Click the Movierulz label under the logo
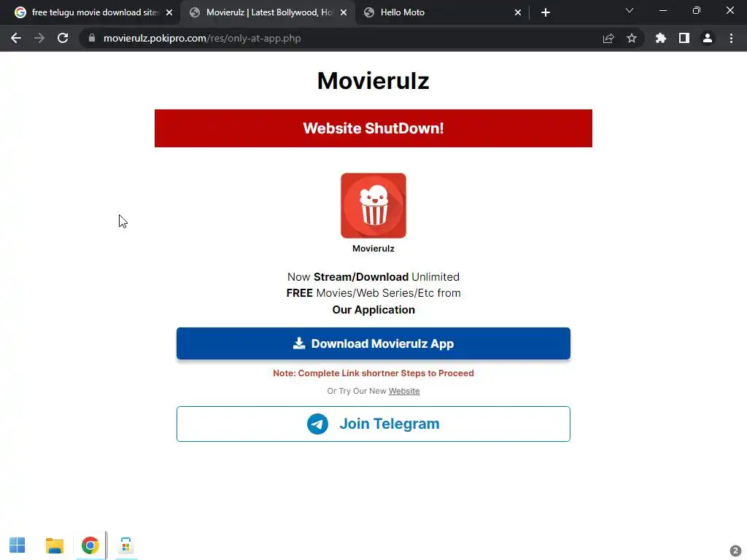 pos(373,249)
